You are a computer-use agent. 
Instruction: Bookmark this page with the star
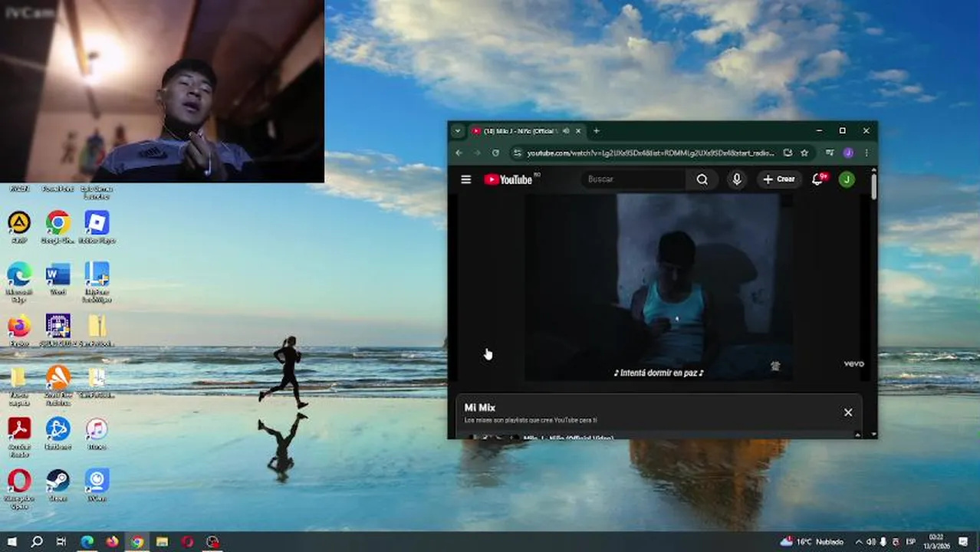(x=804, y=153)
